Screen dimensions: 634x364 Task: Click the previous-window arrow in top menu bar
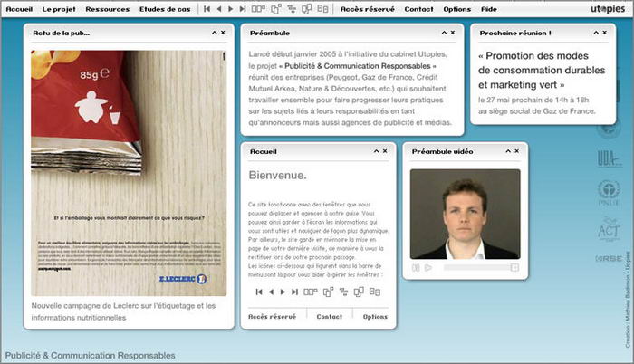[219, 8]
